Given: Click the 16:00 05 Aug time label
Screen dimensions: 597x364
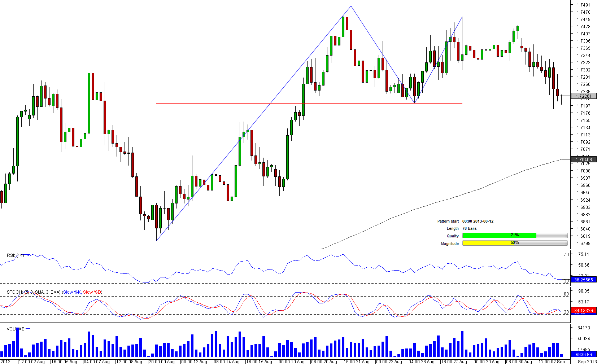Looking at the screenshot, I should tap(64, 361).
